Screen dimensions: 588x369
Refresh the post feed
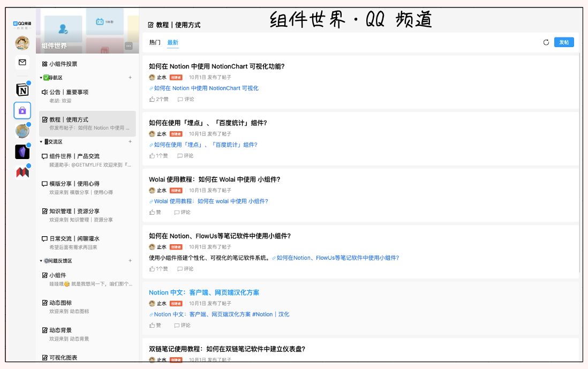(x=546, y=42)
